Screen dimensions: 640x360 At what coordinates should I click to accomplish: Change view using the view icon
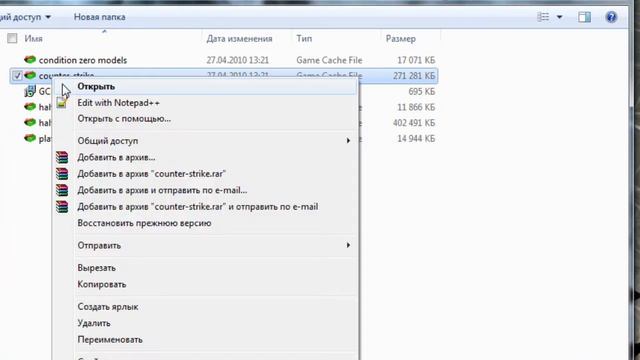(543, 17)
